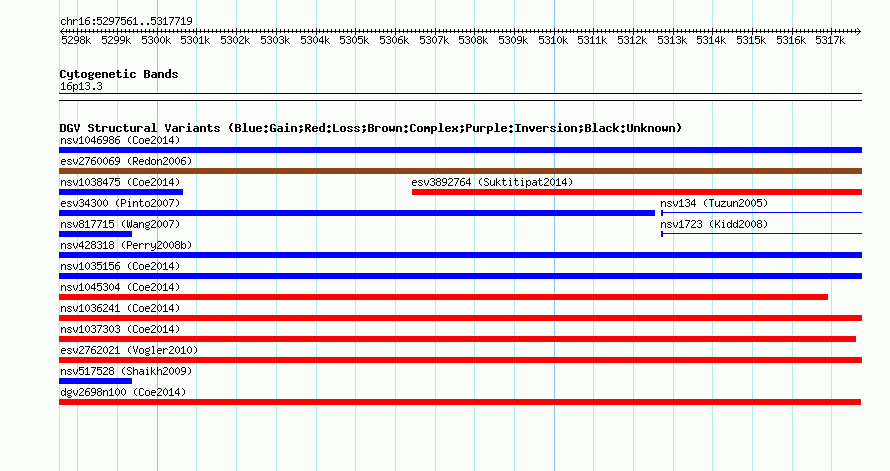Click the 5317k ruler tick label
Screen dimensions: 890x471
[x=830, y=40]
